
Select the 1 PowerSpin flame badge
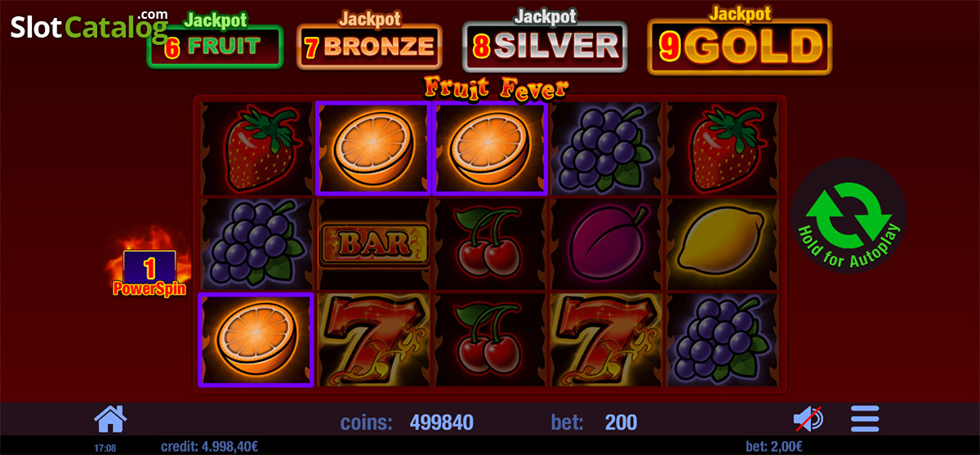pos(149,266)
